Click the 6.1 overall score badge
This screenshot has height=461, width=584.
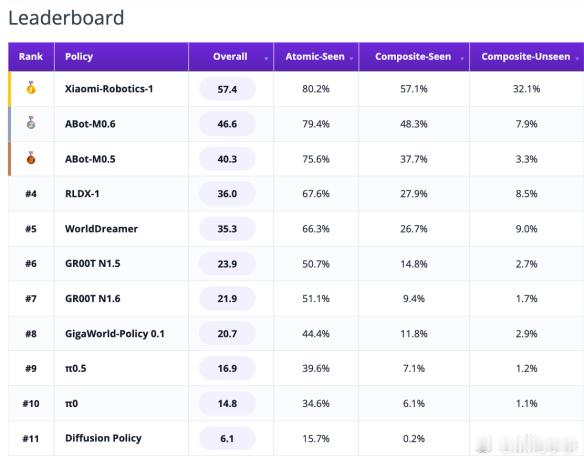coord(227,438)
